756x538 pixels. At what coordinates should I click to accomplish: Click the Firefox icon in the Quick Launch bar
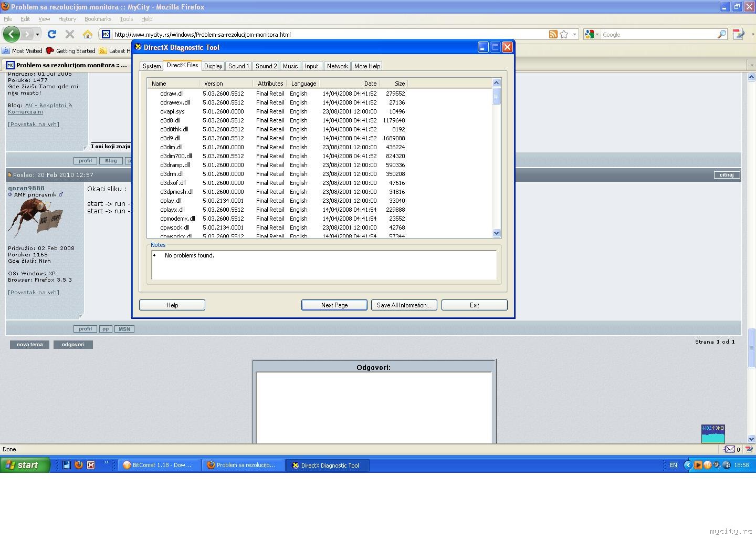pyautogui.click(x=79, y=465)
